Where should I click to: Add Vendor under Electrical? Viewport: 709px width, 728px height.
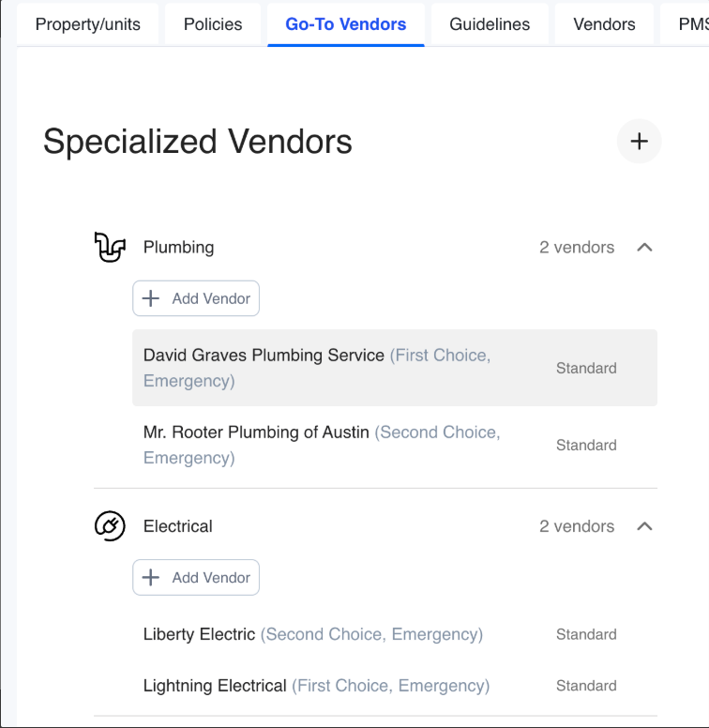[196, 578]
